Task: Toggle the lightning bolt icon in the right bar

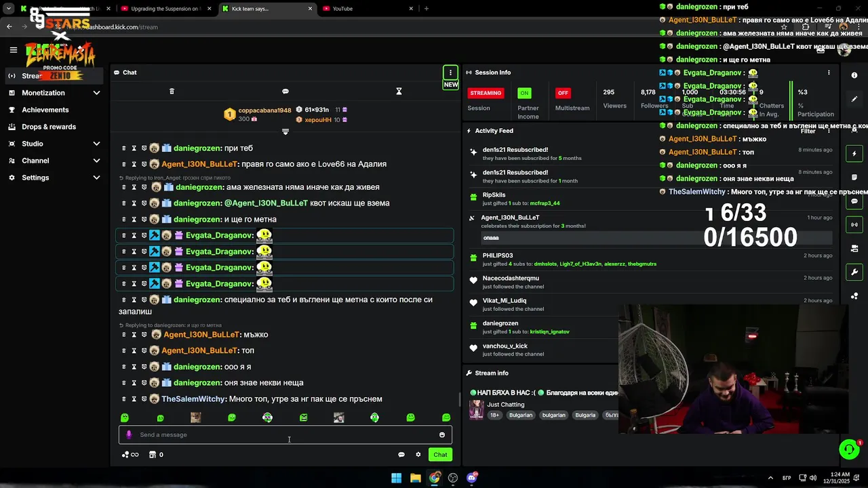Action: click(854, 154)
